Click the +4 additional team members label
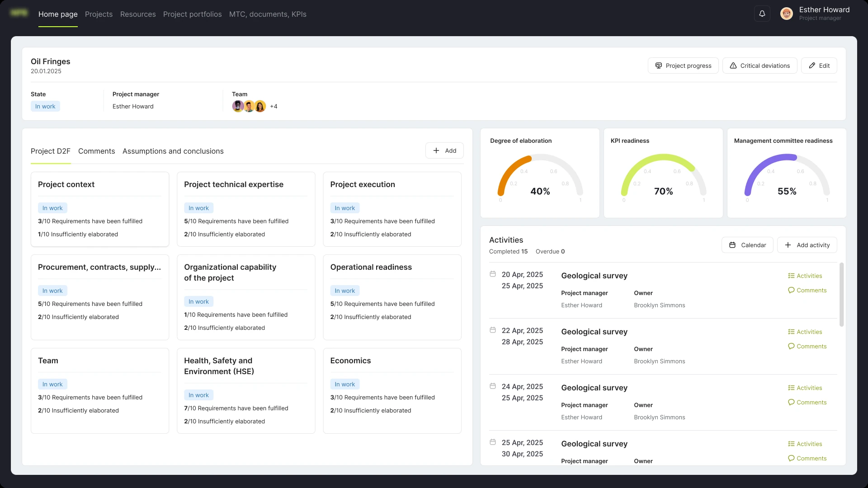This screenshot has width=868, height=488. (274, 107)
